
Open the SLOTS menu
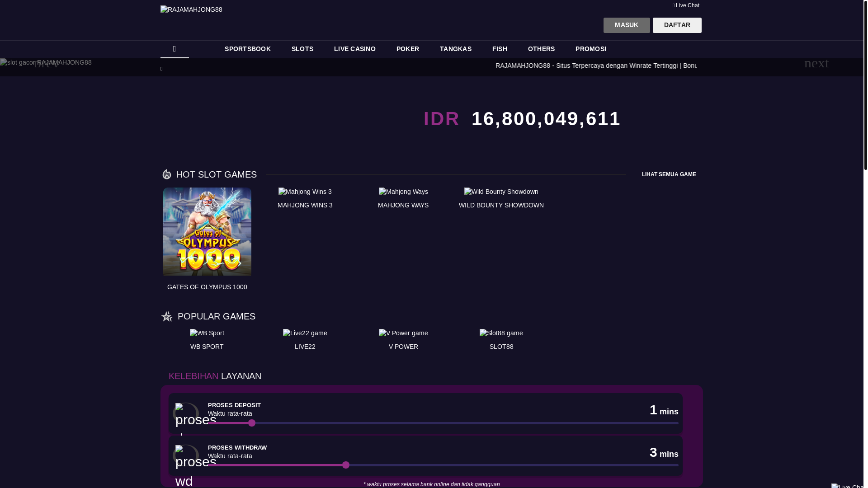click(302, 49)
